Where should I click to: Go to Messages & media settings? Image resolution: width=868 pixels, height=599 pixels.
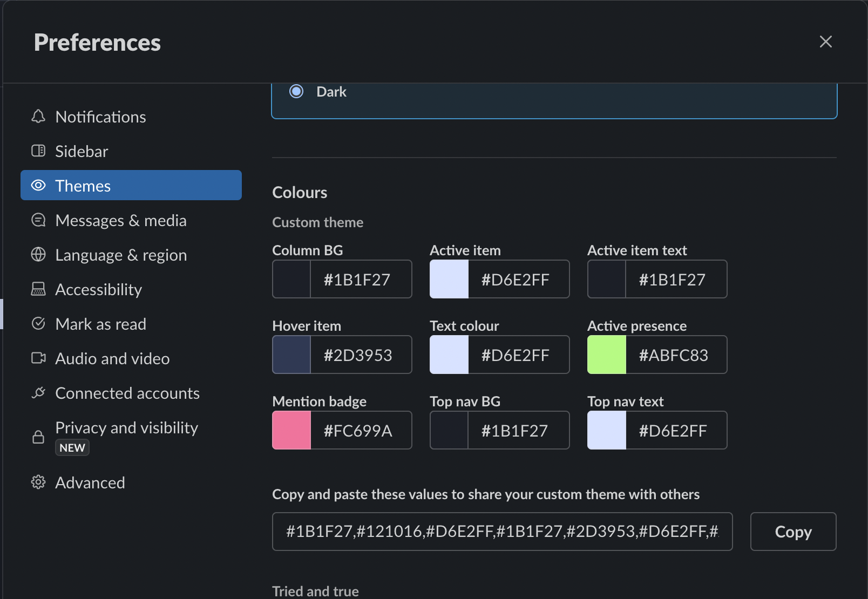[x=131, y=220]
